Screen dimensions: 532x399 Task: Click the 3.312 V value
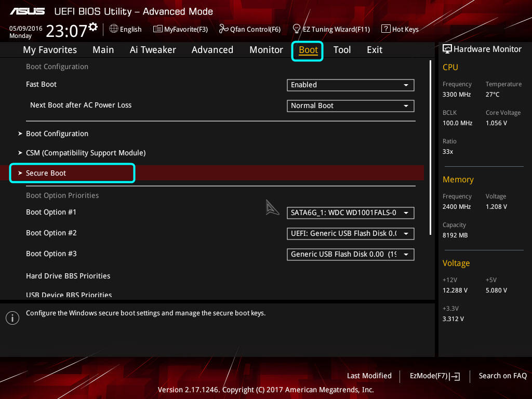(453, 318)
